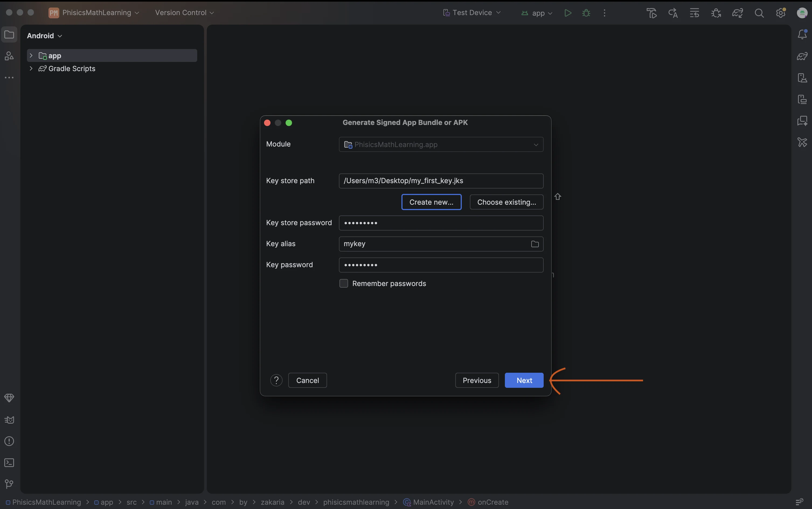Click the Key password field
Screen dimensions: 812x509
[x=441, y=265]
